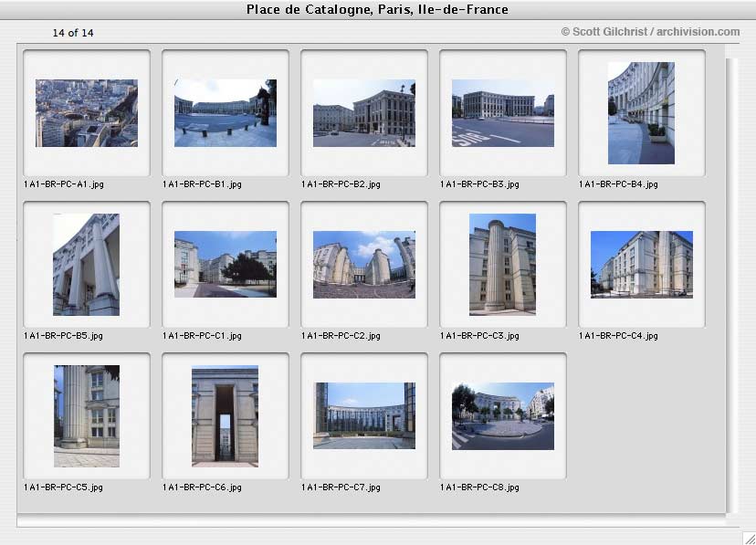
Task: Click the filename label 1A1-BR-PC-A1.jpg
Action: (x=64, y=184)
